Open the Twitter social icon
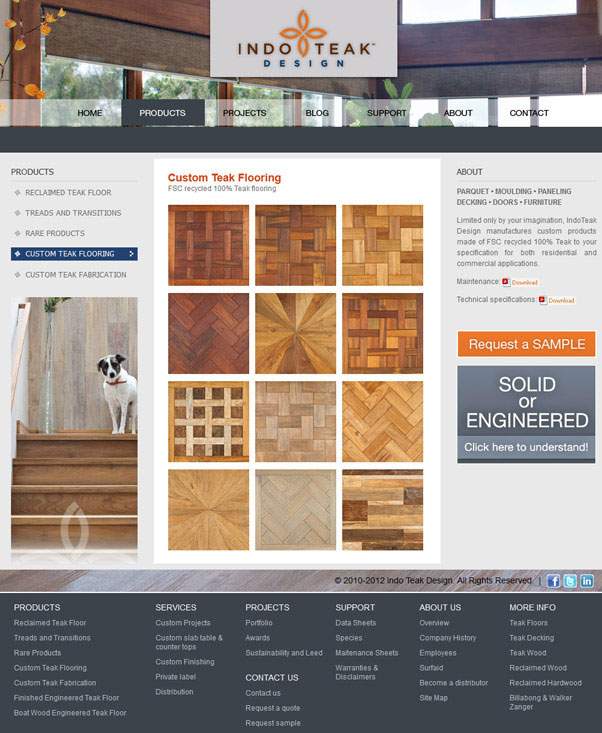This screenshot has height=733, width=602. click(x=570, y=581)
